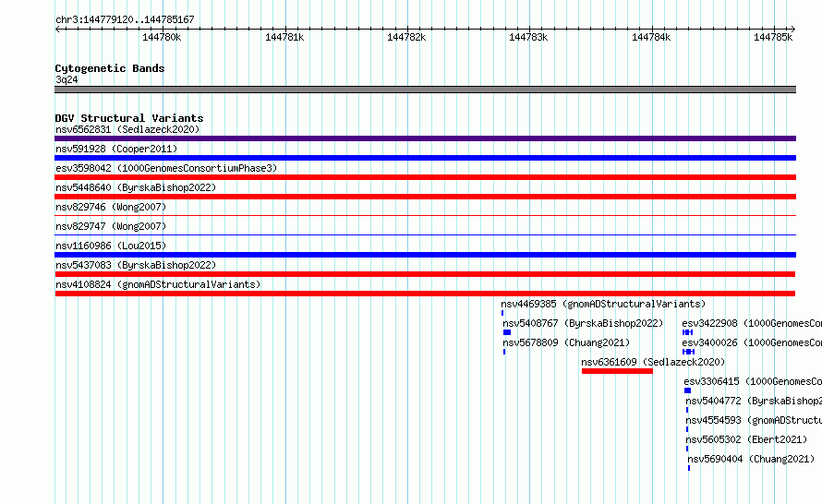Click the blue bar under nsv1160986
Viewport: 822px width, 504px height.
(425, 255)
